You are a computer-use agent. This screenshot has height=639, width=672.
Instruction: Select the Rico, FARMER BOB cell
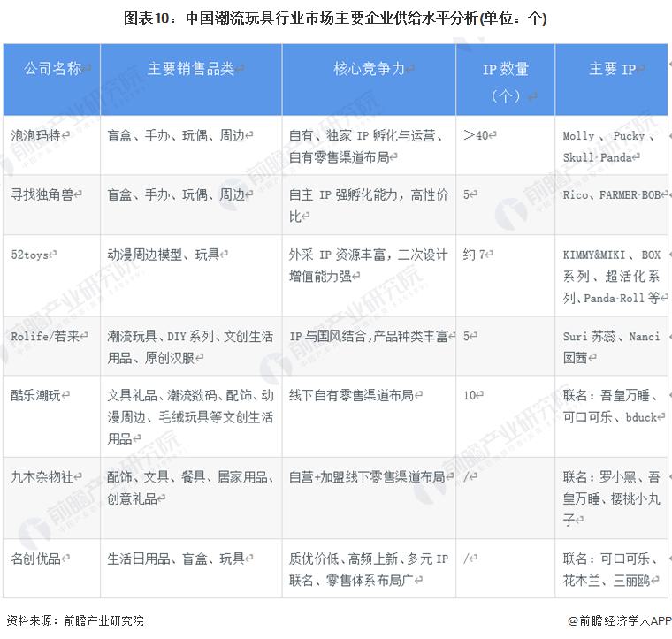pos(612,194)
